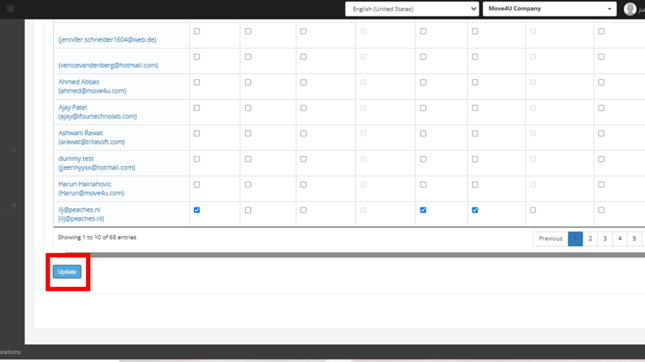Open Harun Hairlahovic user link
This screenshot has width=645, height=362.
click(91, 188)
